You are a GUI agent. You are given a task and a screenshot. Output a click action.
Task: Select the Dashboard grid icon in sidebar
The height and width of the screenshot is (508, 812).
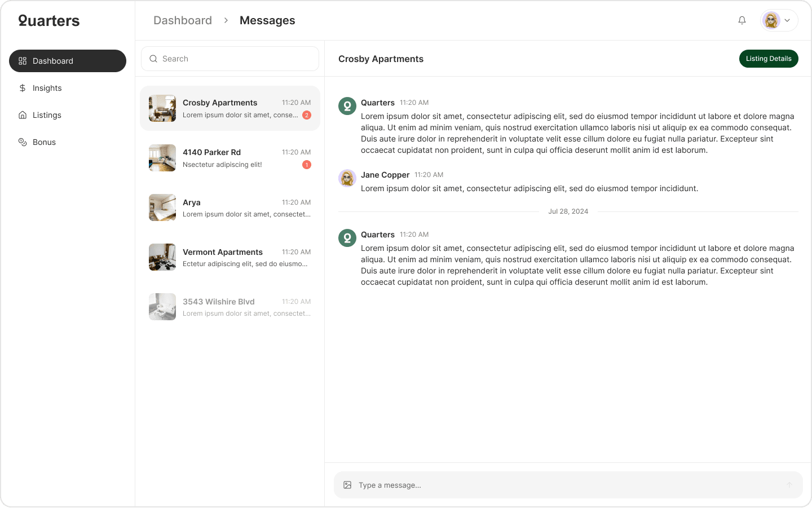pos(22,60)
